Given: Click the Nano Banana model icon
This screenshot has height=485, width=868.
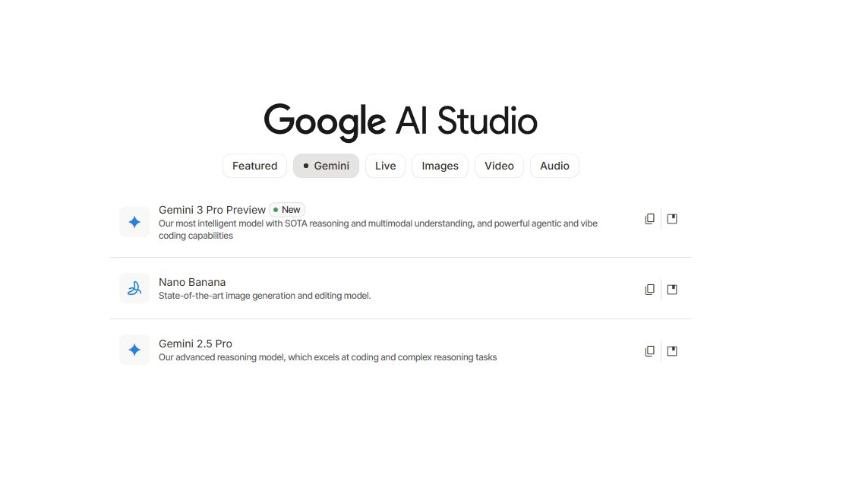Looking at the screenshot, I should (x=134, y=288).
